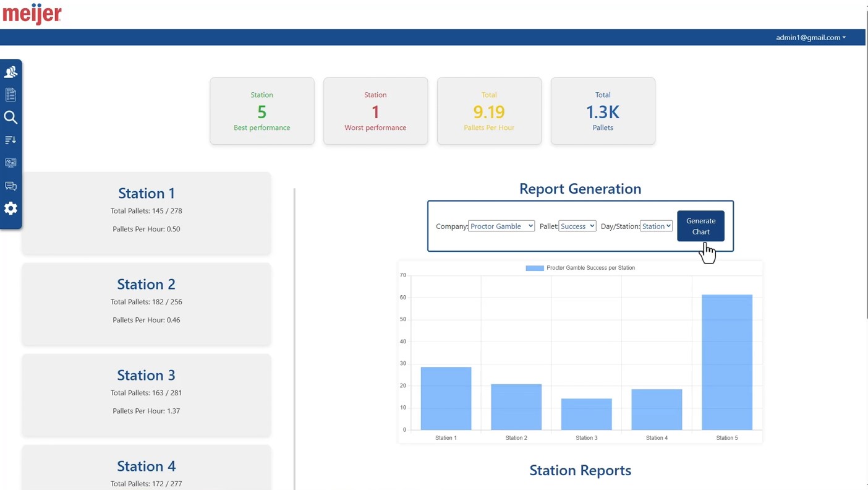Click 'Total Pallets: 163 / 281' text
Image resolution: width=868 pixels, height=490 pixels.
(x=147, y=393)
